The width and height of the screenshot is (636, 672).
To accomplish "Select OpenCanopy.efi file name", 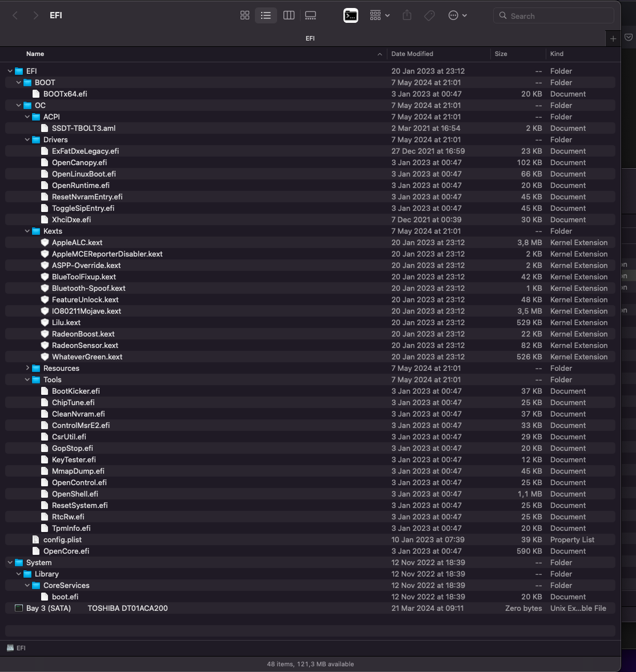I will tap(79, 162).
